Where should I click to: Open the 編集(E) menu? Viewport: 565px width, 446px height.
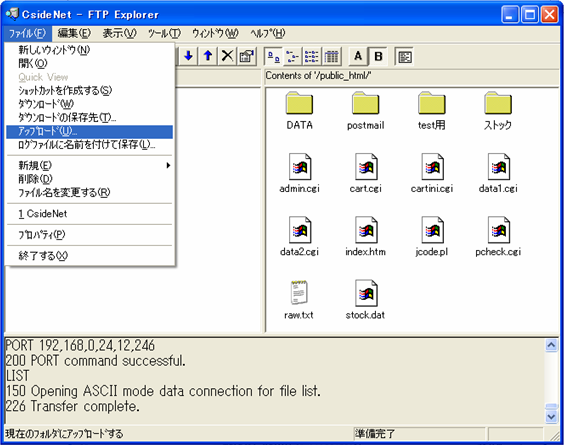(74, 34)
